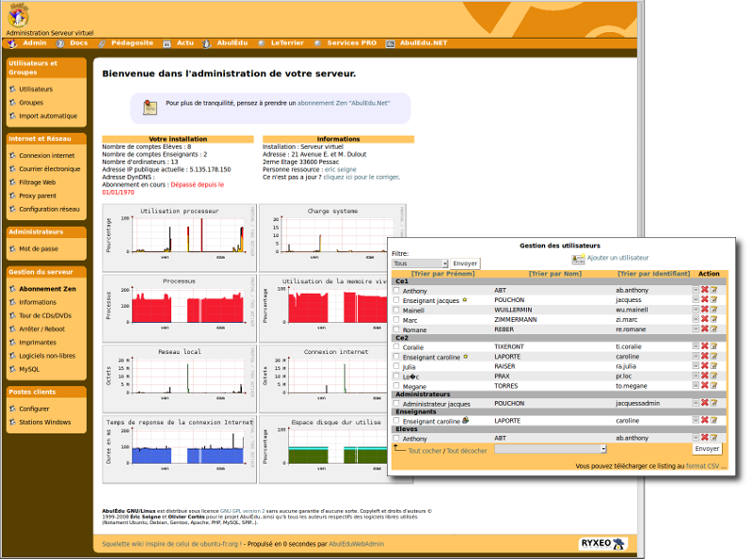753x560 pixels.
Task: Edit user jacquess with pencil icon
Action: (713, 299)
